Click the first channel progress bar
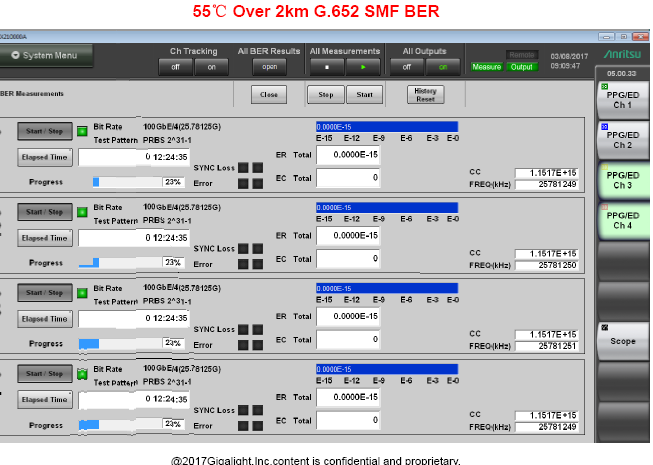 pyautogui.click(x=132, y=182)
